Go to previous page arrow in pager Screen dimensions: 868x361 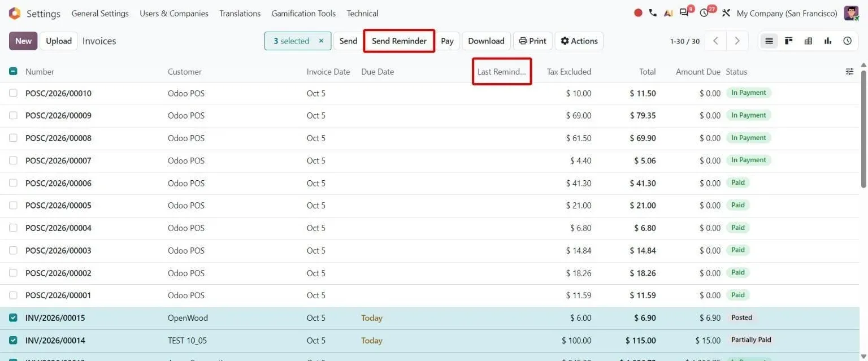coord(716,41)
